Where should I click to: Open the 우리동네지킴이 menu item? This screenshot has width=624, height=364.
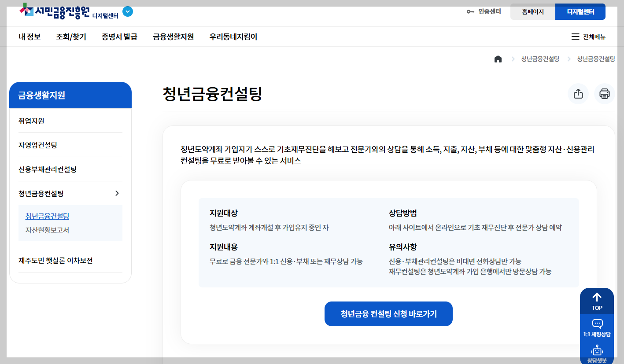pyautogui.click(x=234, y=37)
